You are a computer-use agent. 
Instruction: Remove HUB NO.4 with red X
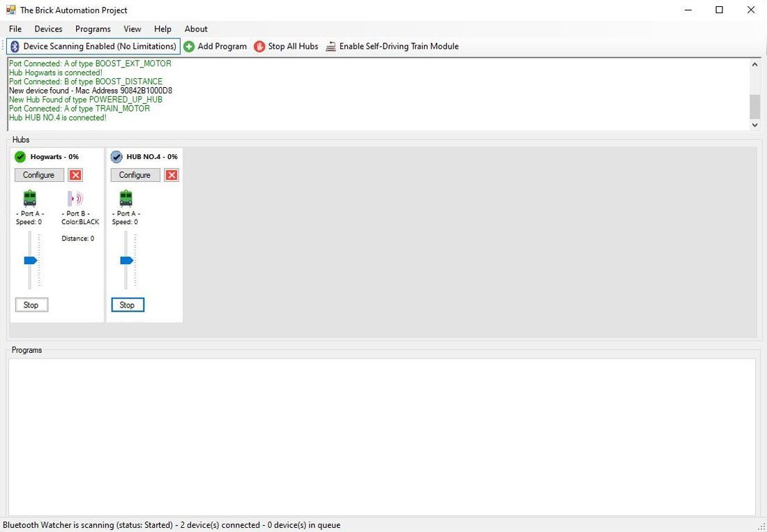[x=172, y=175]
